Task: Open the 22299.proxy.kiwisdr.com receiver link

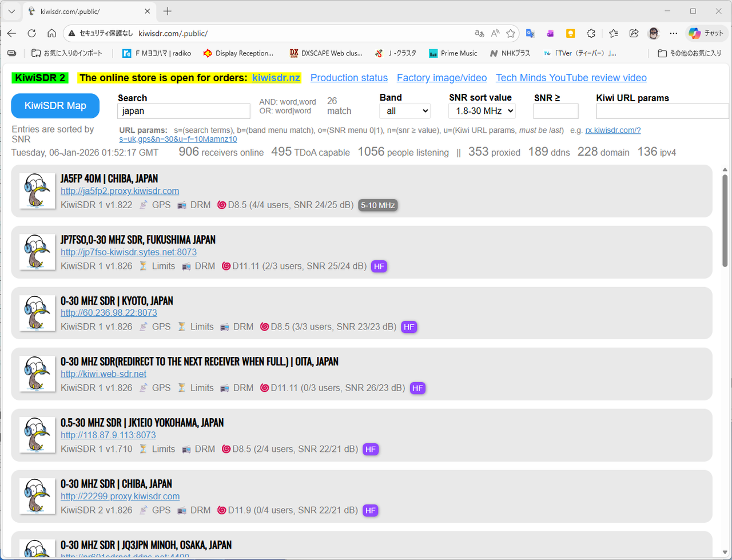Action: click(x=120, y=497)
